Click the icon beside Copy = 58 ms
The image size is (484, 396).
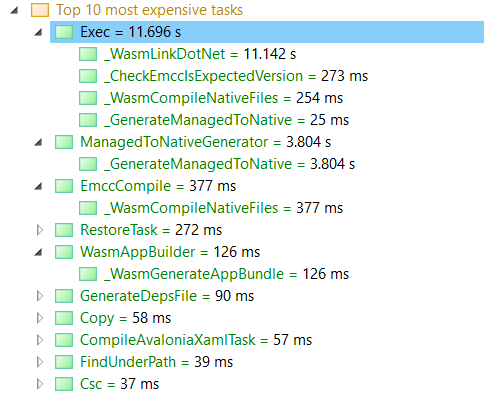pos(64,318)
